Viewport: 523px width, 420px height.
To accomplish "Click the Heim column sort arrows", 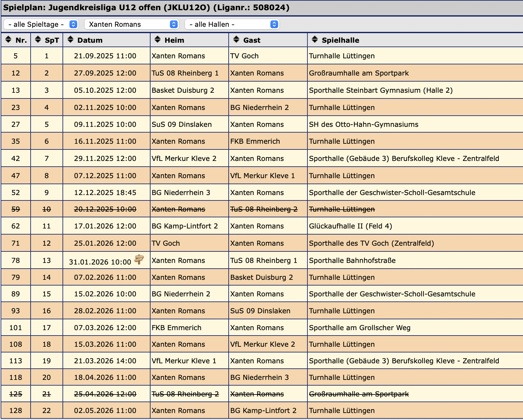I will [157, 40].
